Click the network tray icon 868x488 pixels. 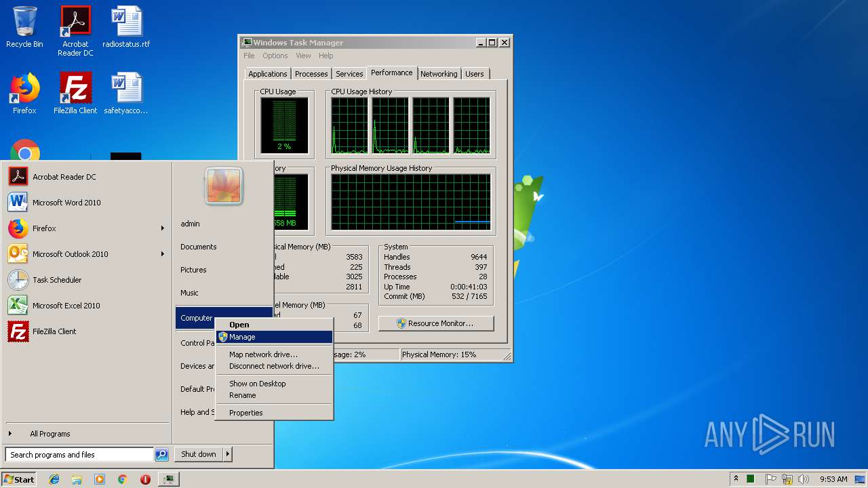coord(787,479)
